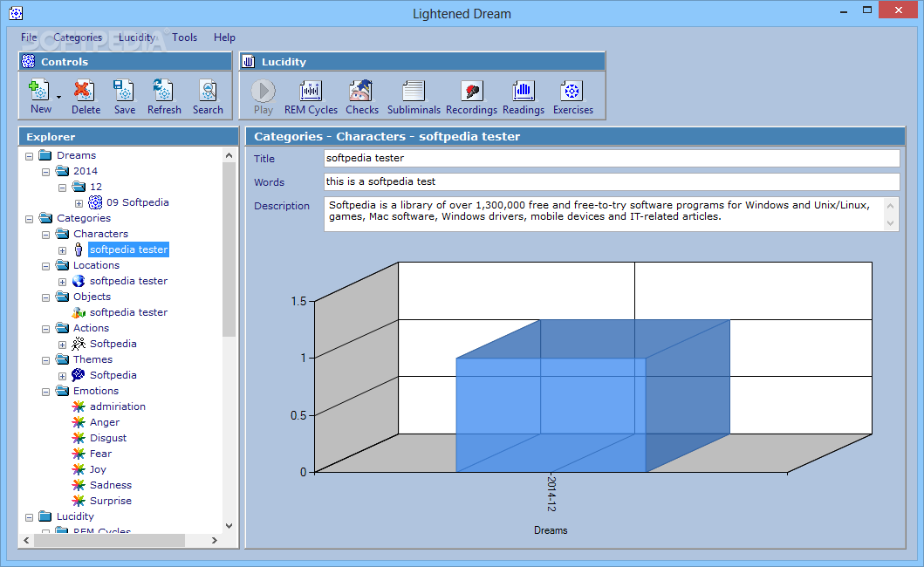The width and height of the screenshot is (924, 567).
Task: Click Explorer horizontal scroll-left arrow
Action: coord(26,540)
